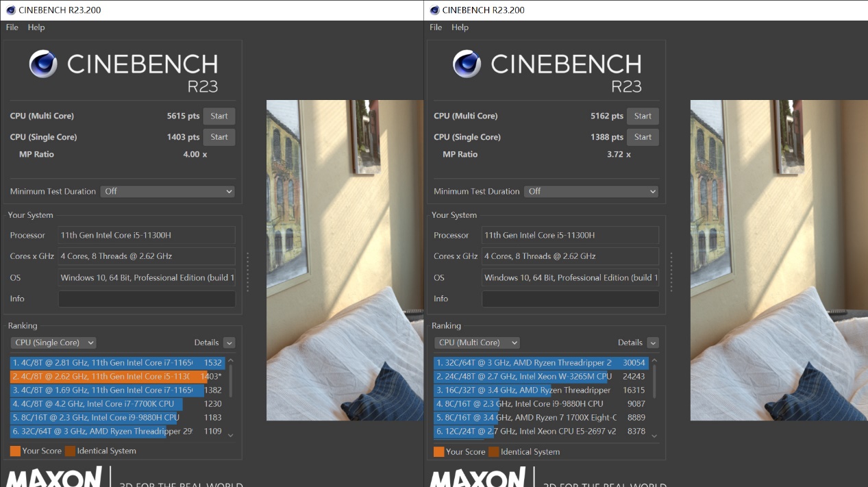
Task: Open CPU (Single Core) ranking dropdown
Action: point(53,342)
